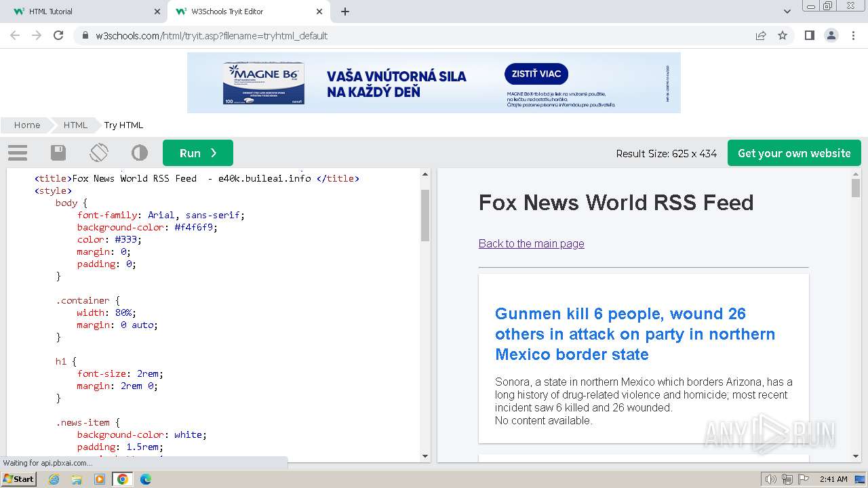The width and height of the screenshot is (868, 488).
Task: Expand the tab search dropdown arrow
Action: (x=787, y=12)
